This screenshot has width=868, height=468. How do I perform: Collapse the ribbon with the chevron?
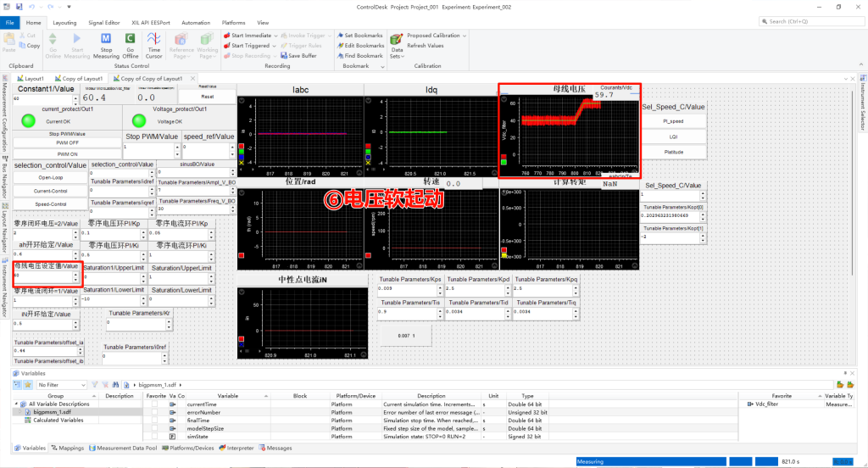click(x=861, y=65)
